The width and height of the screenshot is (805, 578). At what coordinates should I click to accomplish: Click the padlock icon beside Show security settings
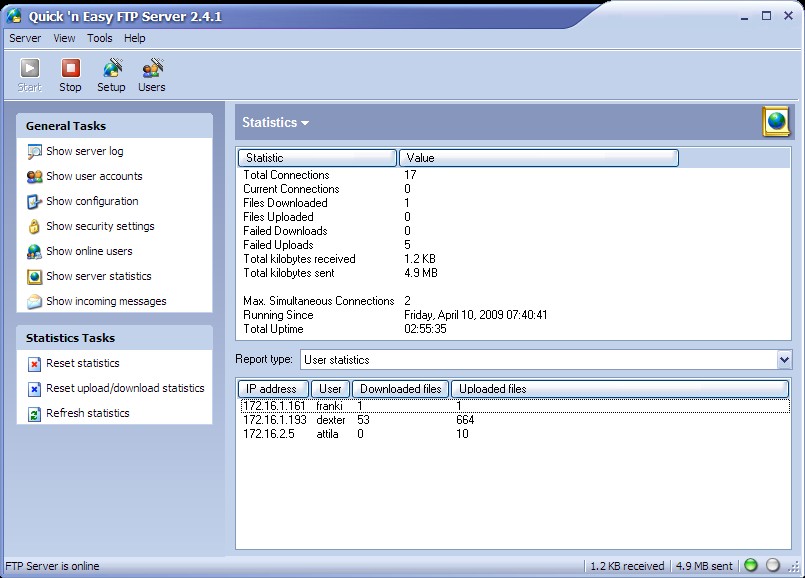(x=34, y=226)
